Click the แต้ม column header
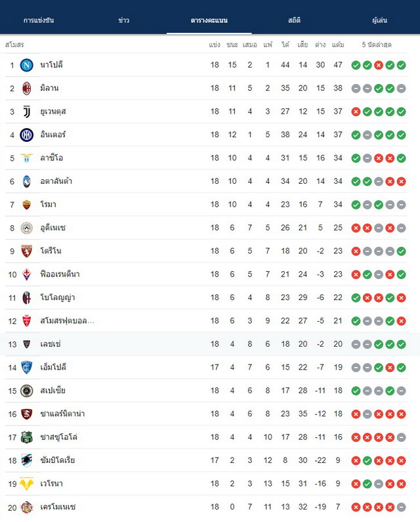The image size is (420, 522). [338, 45]
